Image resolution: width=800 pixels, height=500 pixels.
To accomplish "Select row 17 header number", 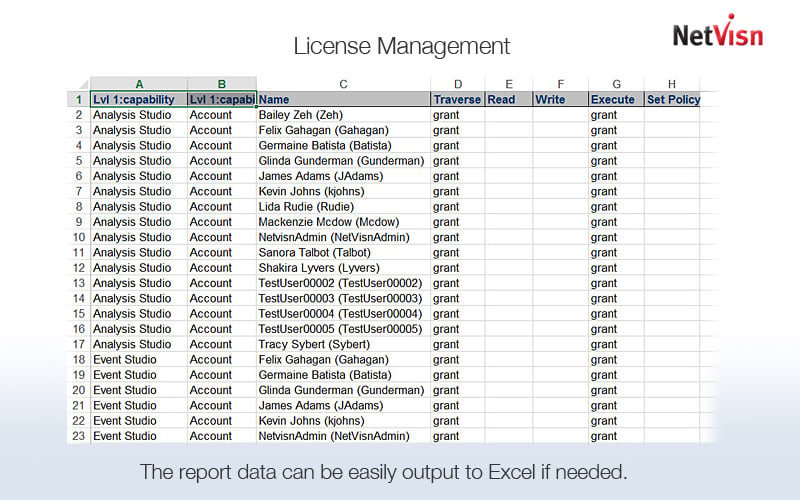I will pyautogui.click(x=77, y=344).
